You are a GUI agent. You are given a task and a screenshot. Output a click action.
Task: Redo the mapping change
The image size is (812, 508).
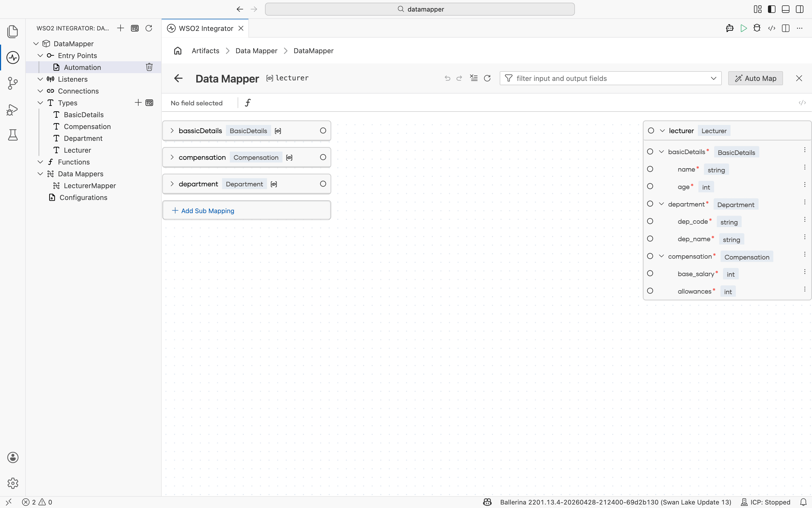(459, 78)
